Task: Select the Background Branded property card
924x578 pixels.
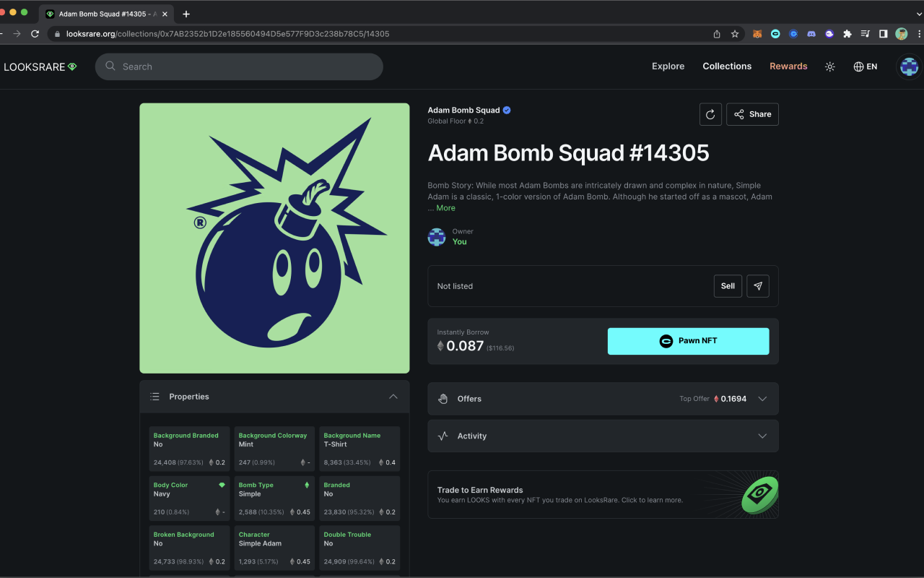Action: (189, 449)
